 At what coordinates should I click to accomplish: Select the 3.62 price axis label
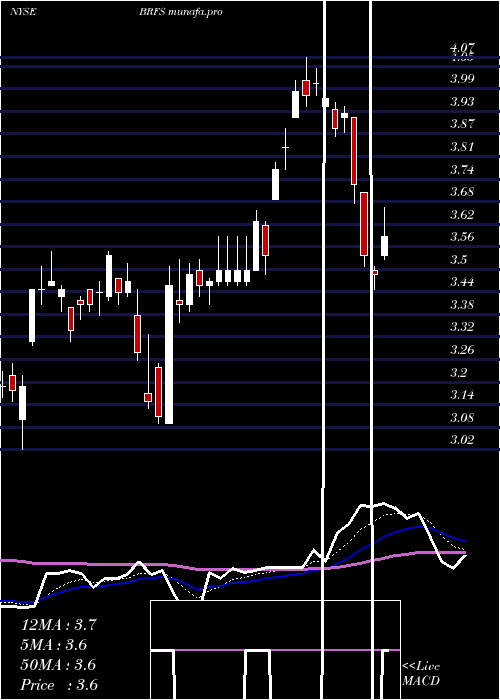462,215
